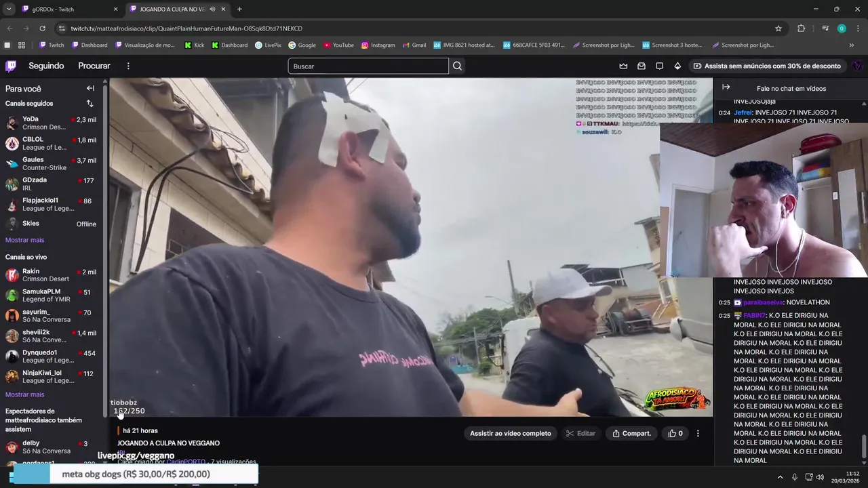Open CBLOL channel in sidebar
Screen dimensions: 868x488
point(52,143)
